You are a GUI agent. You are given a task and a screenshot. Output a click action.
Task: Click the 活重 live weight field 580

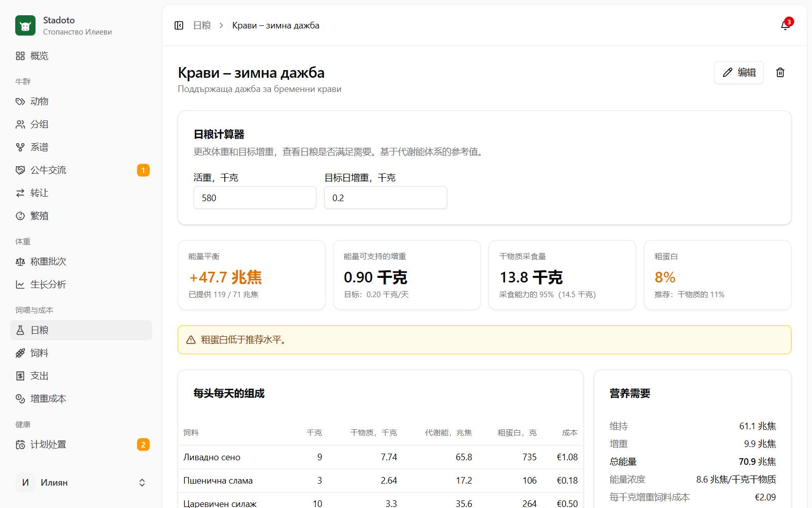pyautogui.click(x=255, y=198)
